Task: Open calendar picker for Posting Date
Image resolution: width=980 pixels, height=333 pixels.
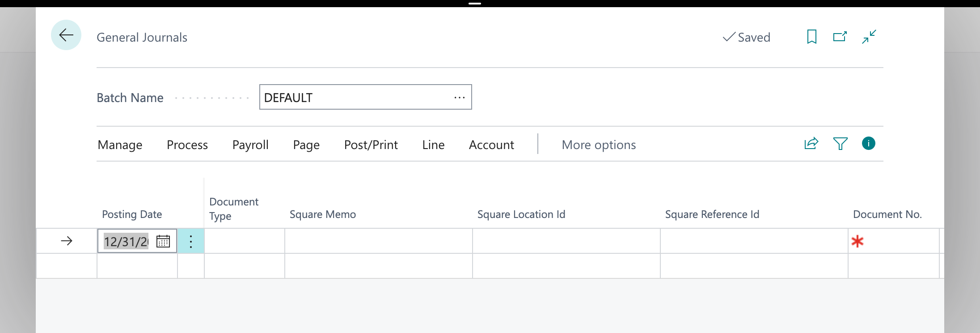Action: (163, 241)
